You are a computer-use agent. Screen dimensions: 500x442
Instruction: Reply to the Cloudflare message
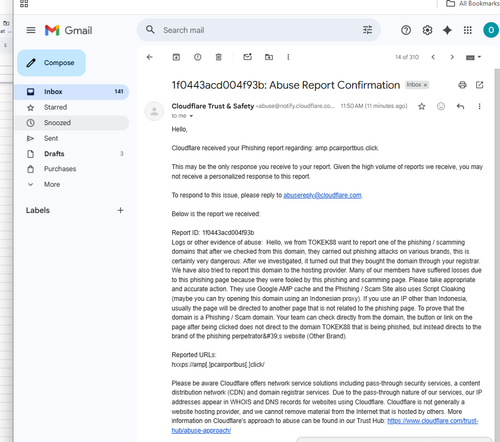460,106
